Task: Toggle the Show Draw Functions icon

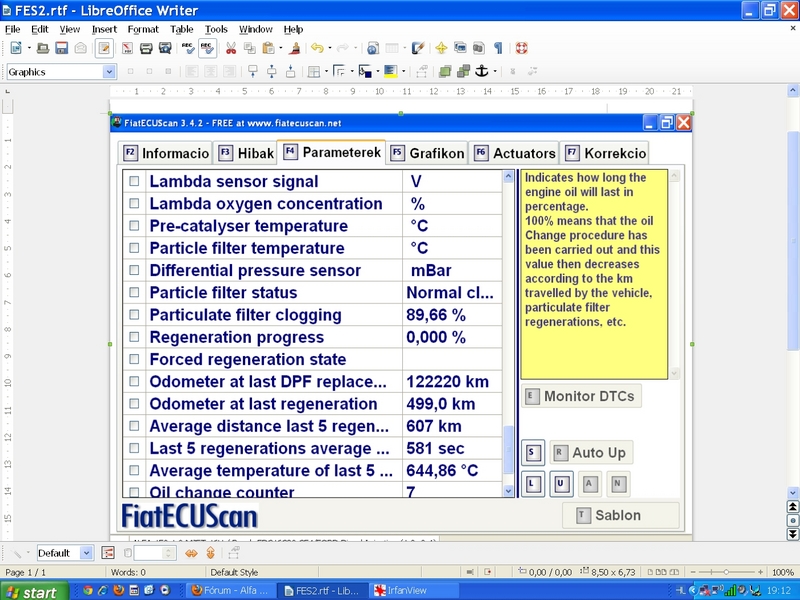Action: pyautogui.click(x=418, y=48)
